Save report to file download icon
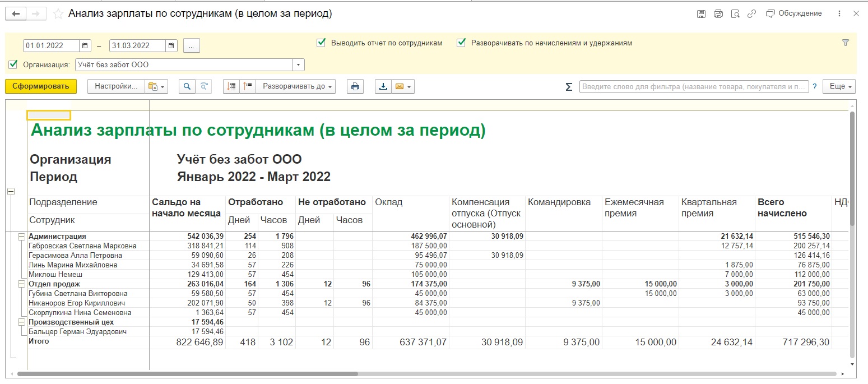This screenshot has width=868, height=384. (x=383, y=86)
